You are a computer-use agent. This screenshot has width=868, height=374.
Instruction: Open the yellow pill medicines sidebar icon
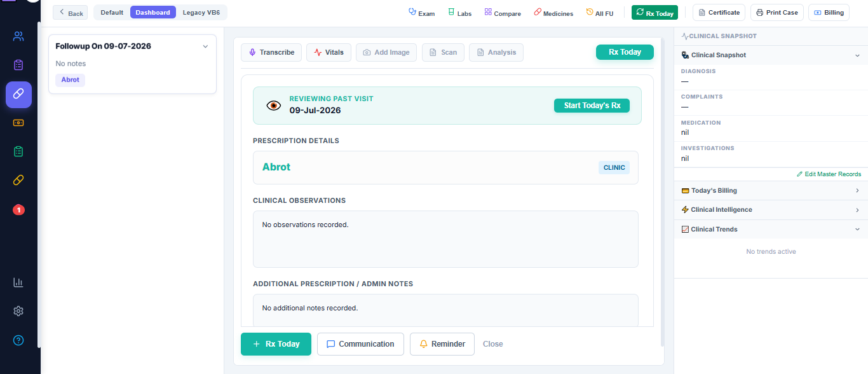pos(18,181)
